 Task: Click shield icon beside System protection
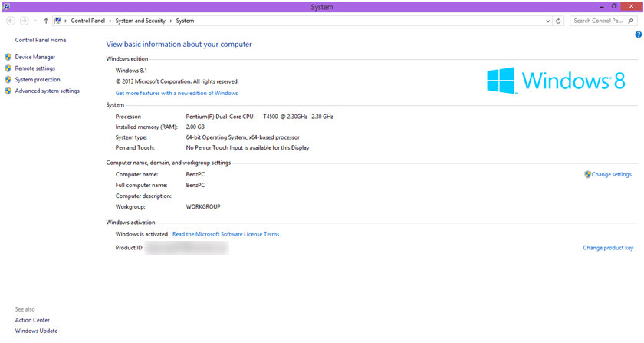click(8, 79)
